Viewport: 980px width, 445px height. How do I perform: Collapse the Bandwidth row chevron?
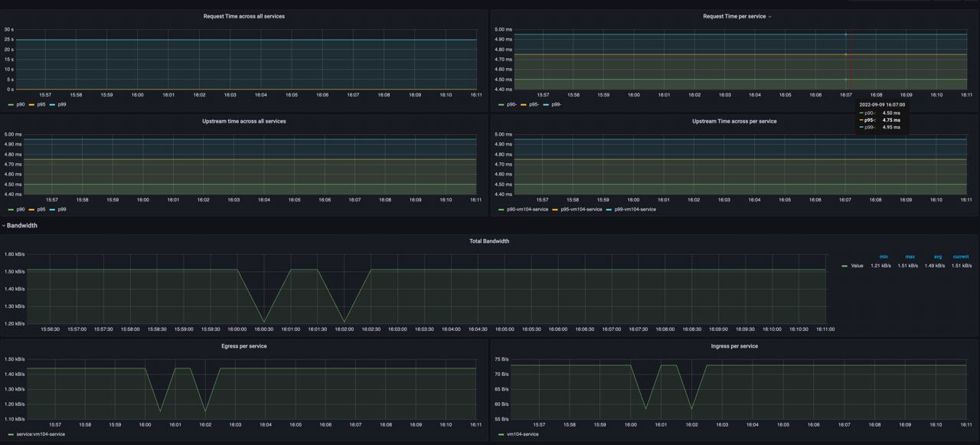pyautogui.click(x=4, y=226)
